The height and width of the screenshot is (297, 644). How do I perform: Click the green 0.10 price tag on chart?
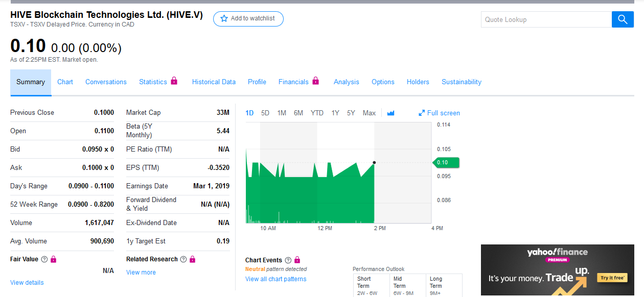point(446,162)
